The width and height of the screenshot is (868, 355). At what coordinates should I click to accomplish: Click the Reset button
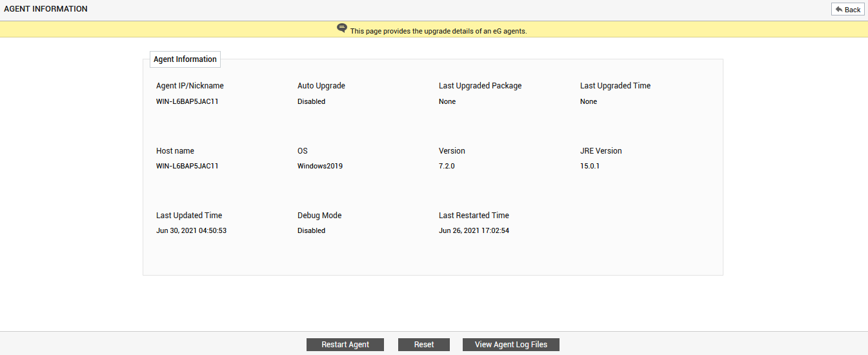pos(424,345)
